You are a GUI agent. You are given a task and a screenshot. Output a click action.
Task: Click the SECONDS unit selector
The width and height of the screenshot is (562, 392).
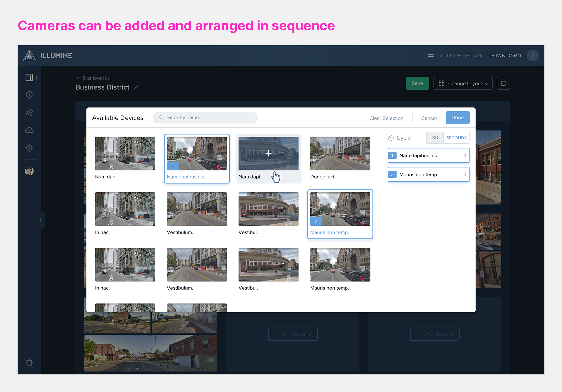coord(456,138)
